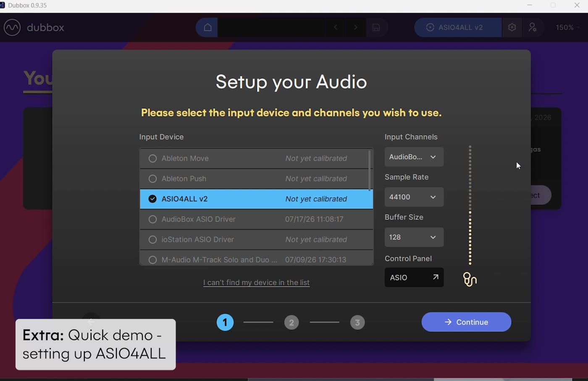Open the 150% zoom dropdown
The width and height of the screenshot is (588, 381).
[567, 27]
